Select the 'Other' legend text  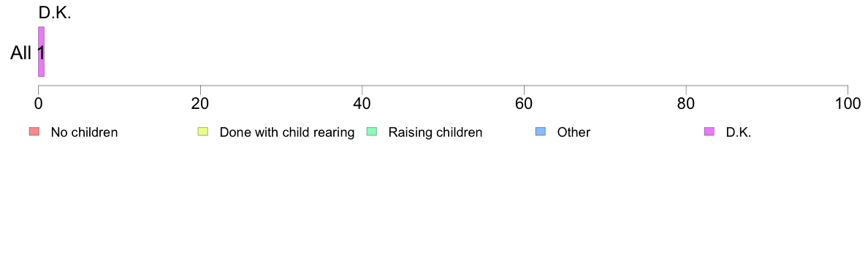pos(574,133)
